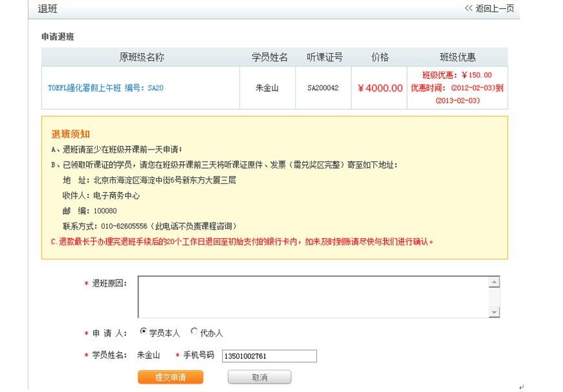Image resolution: width=563 pixels, height=392 pixels.
Task: Click the 退班须知 heading
Action: (71, 134)
